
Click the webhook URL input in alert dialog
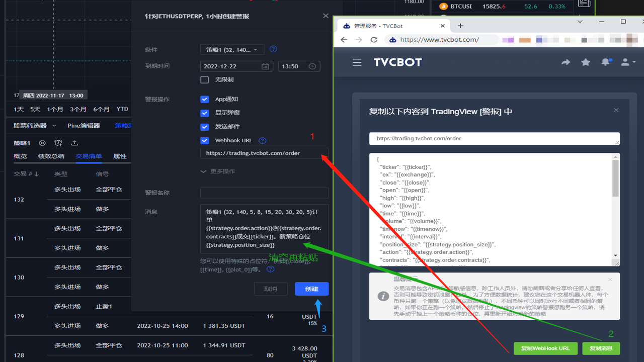[x=264, y=153]
